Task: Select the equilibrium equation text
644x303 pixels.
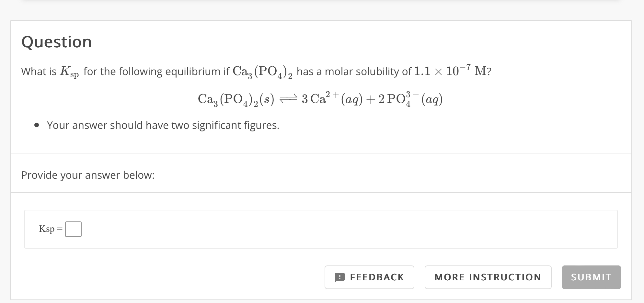Action: [x=321, y=99]
